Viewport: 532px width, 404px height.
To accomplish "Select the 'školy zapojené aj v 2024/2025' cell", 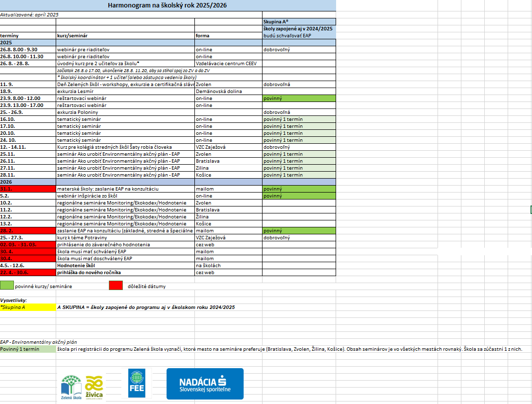I will pyautogui.click(x=299, y=28).
